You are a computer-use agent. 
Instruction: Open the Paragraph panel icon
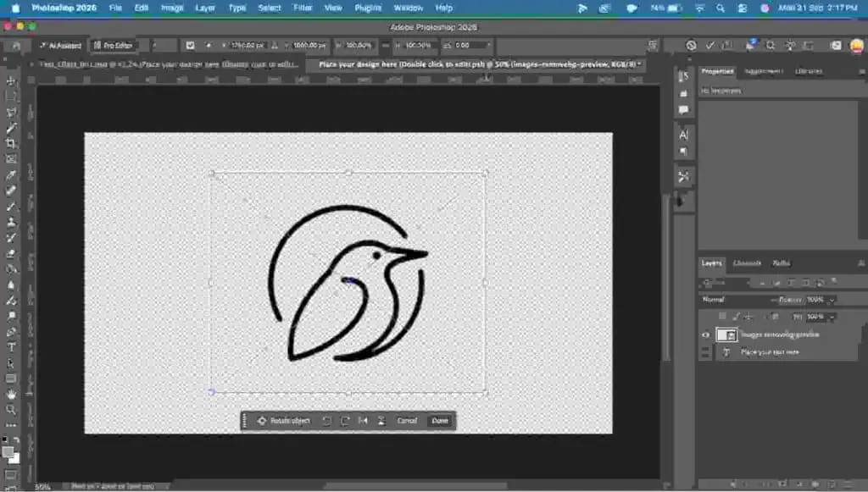click(684, 152)
